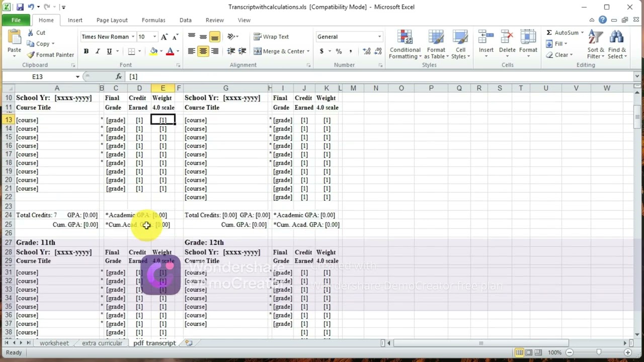Open the extra curricular sheet tab

[x=102, y=343]
